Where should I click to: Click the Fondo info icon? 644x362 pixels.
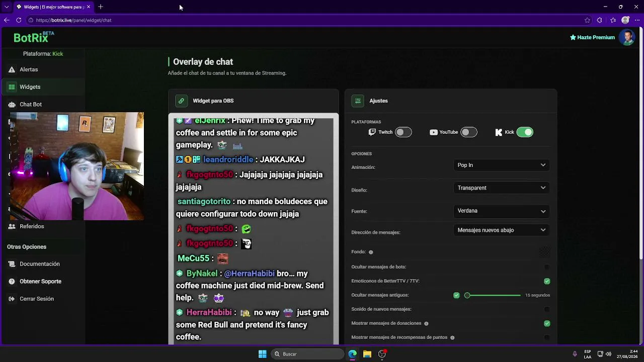pyautogui.click(x=371, y=252)
